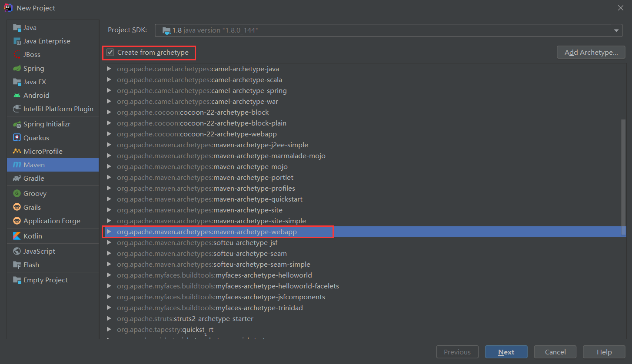This screenshot has width=632, height=364.
Task: Click the Flash folder icon
Action: pos(17,265)
